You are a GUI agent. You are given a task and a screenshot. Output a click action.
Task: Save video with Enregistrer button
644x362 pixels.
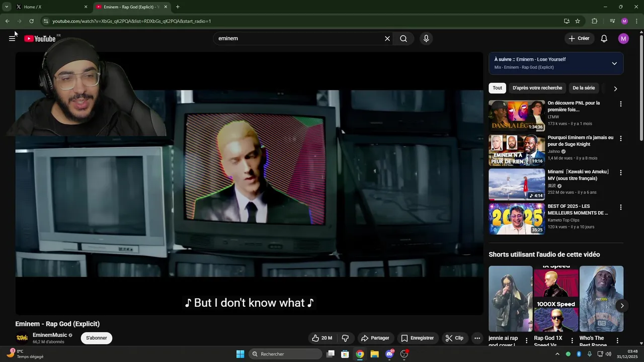[x=418, y=338]
